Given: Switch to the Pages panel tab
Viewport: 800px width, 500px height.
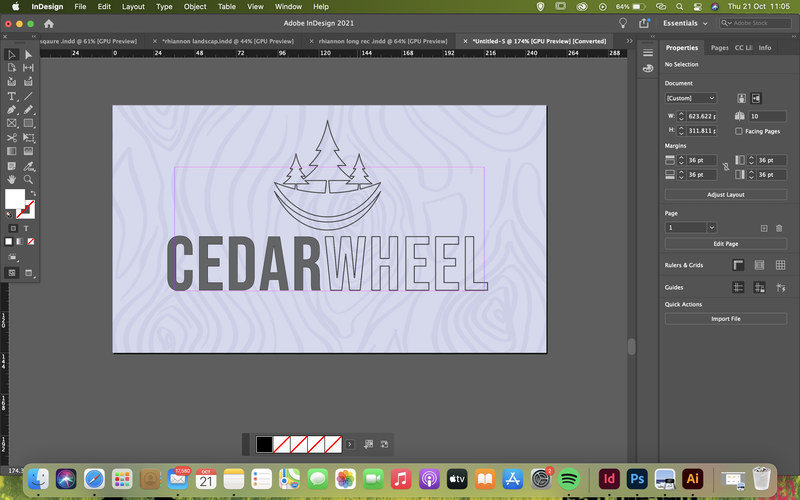Looking at the screenshot, I should [x=719, y=47].
